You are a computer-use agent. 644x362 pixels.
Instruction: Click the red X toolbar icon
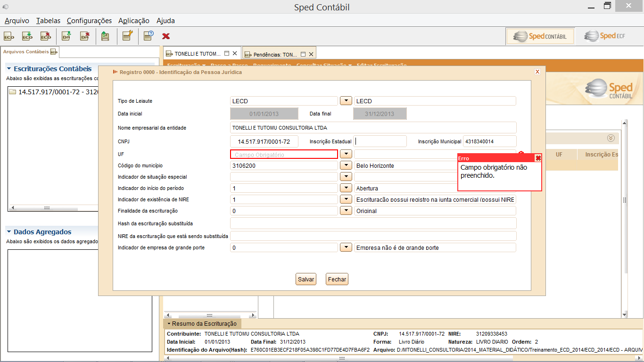pyautogui.click(x=166, y=36)
